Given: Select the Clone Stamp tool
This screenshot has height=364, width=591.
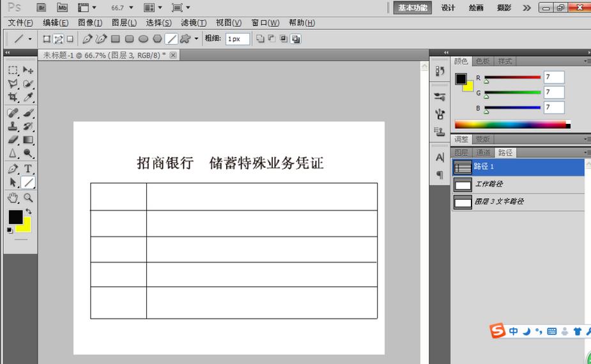Looking at the screenshot, I should [13, 126].
